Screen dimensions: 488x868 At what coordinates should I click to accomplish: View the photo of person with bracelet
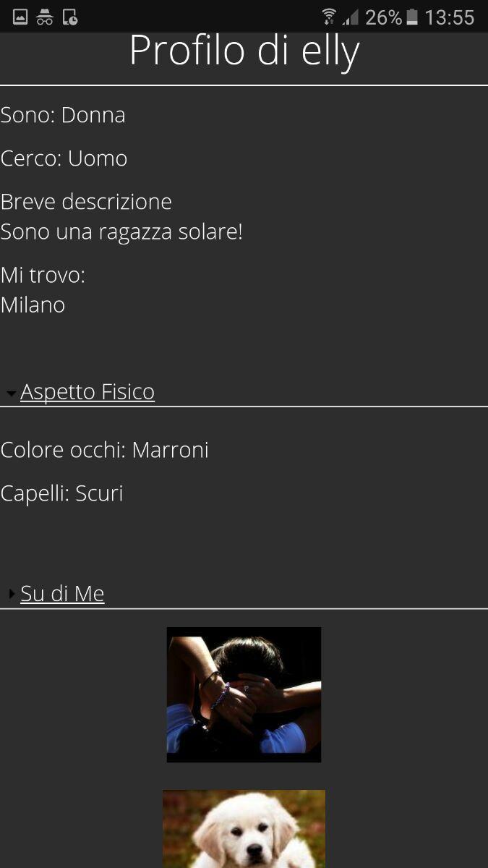(244, 694)
